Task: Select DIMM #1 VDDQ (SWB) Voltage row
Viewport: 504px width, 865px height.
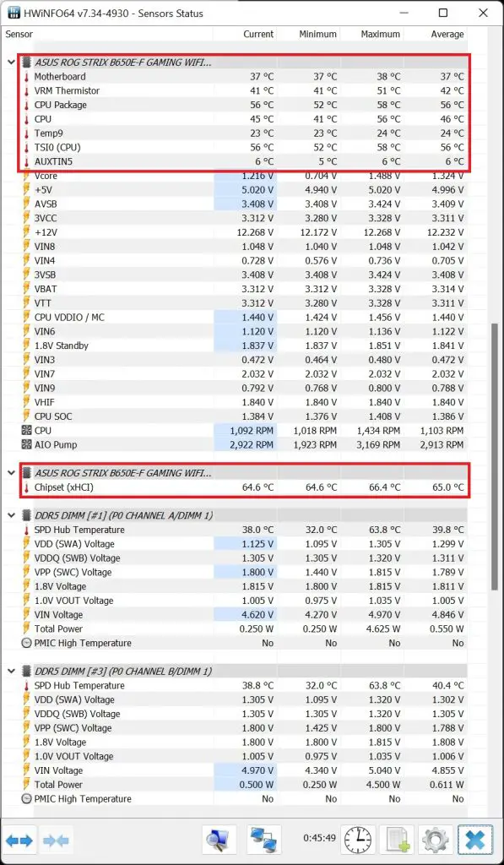Action: (x=244, y=558)
